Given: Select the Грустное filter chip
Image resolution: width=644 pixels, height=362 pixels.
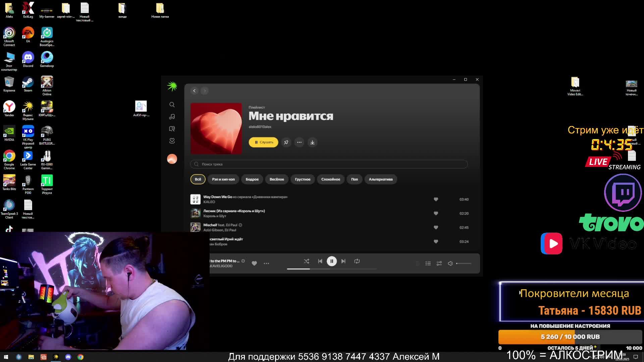Looking at the screenshot, I should click(x=303, y=179).
